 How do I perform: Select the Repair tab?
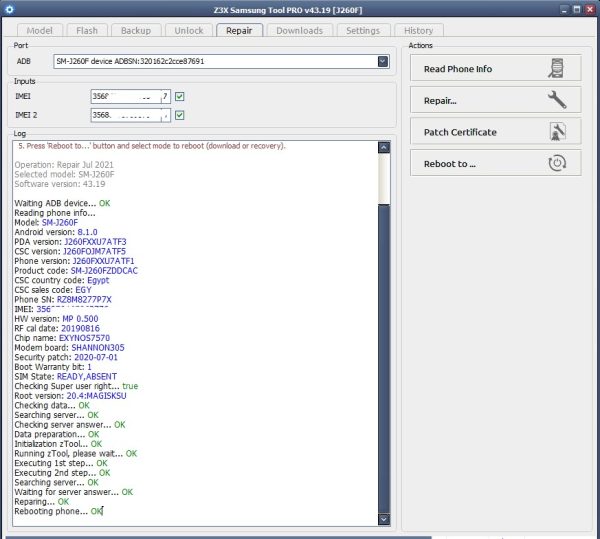pos(239,30)
